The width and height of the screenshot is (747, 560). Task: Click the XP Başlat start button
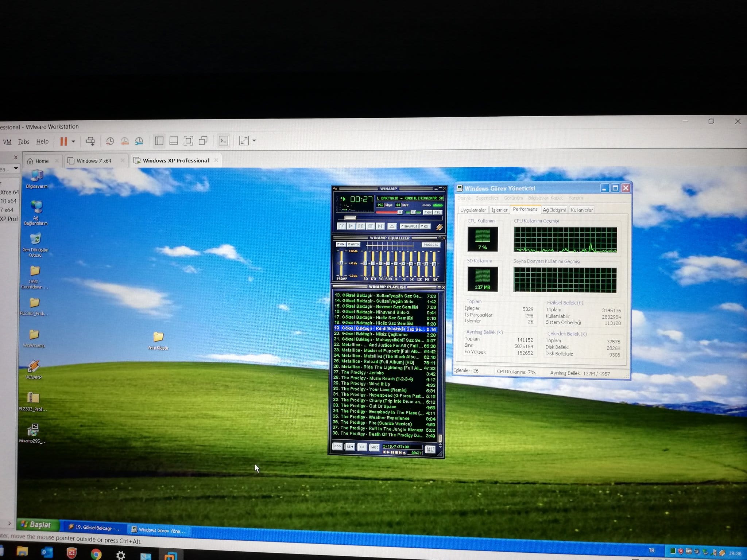click(38, 525)
